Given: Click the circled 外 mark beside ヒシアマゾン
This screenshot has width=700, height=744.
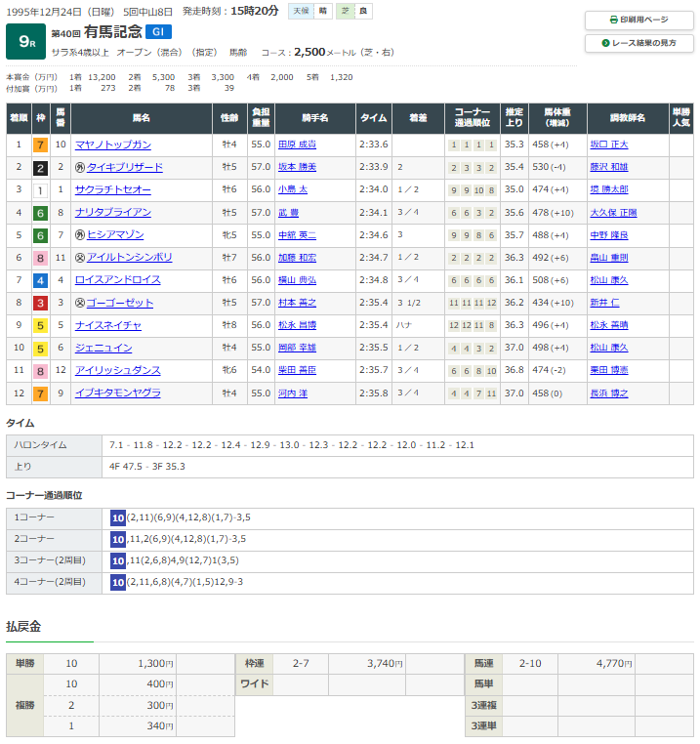Looking at the screenshot, I should click(x=80, y=235).
